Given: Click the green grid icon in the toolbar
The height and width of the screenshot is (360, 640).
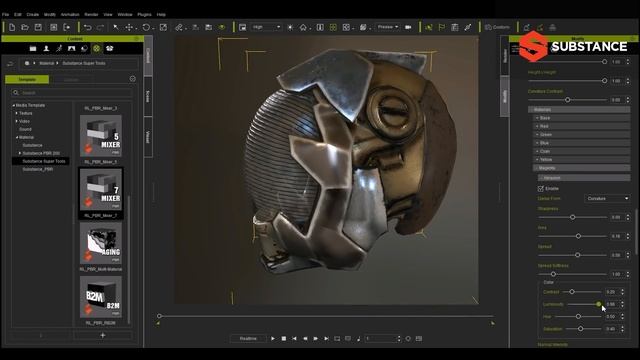Looking at the screenshot, I should (x=333, y=27).
